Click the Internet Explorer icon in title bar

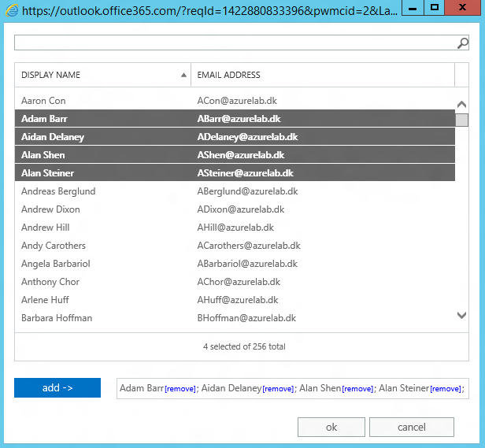click(x=12, y=10)
